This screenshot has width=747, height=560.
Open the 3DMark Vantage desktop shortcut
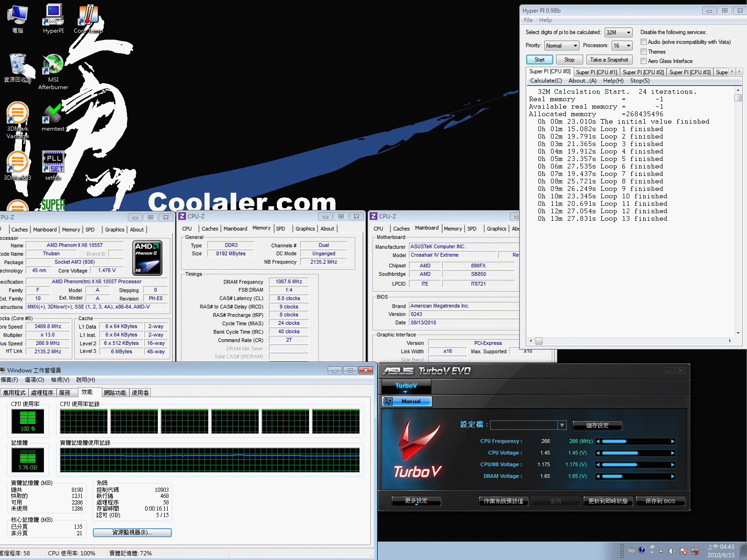pyautogui.click(x=18, y=120)
